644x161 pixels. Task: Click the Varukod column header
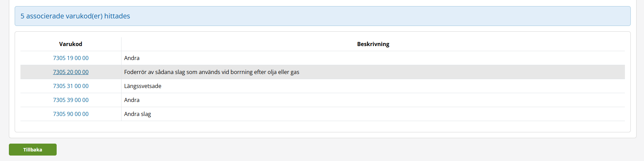(71, 44)
